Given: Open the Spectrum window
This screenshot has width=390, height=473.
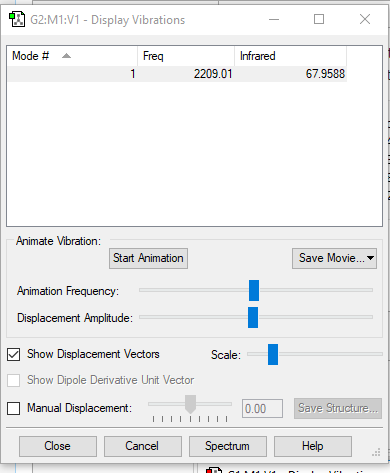Looking at the screenshot, I should tap(228, 446).
